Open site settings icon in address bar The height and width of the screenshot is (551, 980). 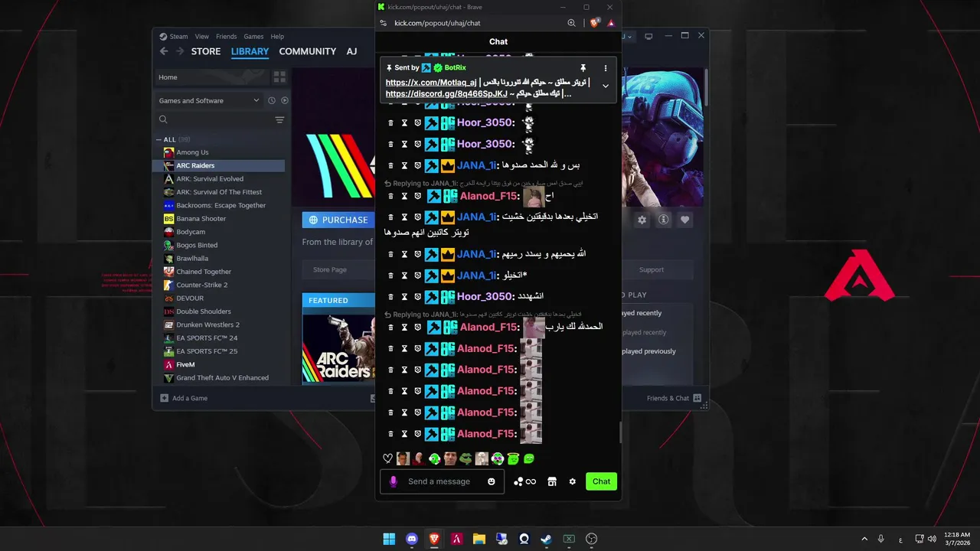click(383, 23)
